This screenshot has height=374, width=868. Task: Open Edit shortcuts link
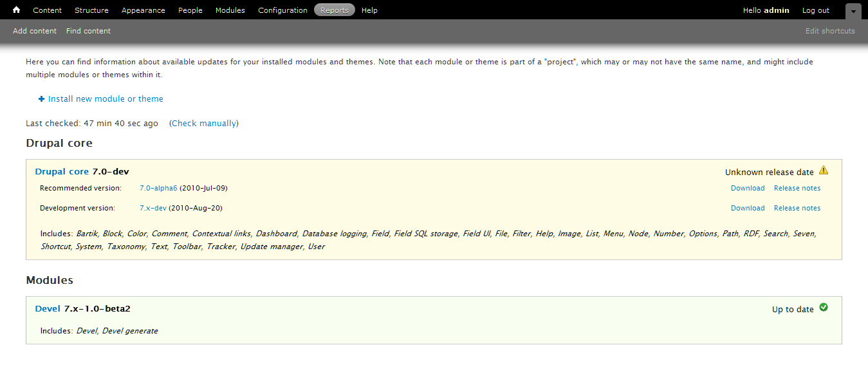pyautogui.click(x=830, y=31)
